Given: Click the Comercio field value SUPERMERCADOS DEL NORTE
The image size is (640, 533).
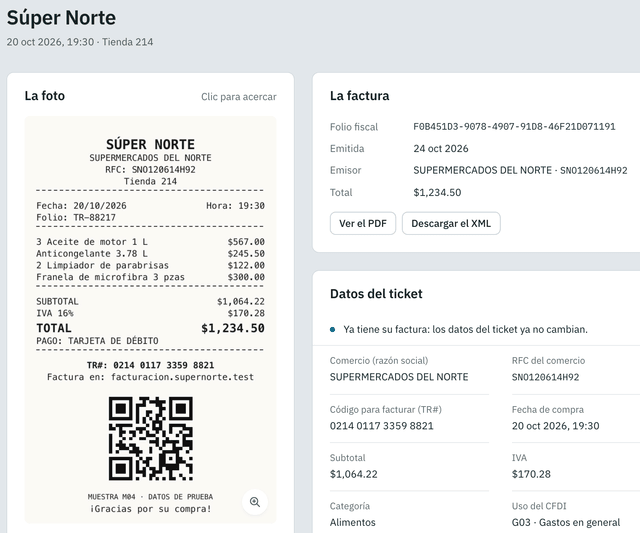Looking at the screenshot, I should 399,377.
